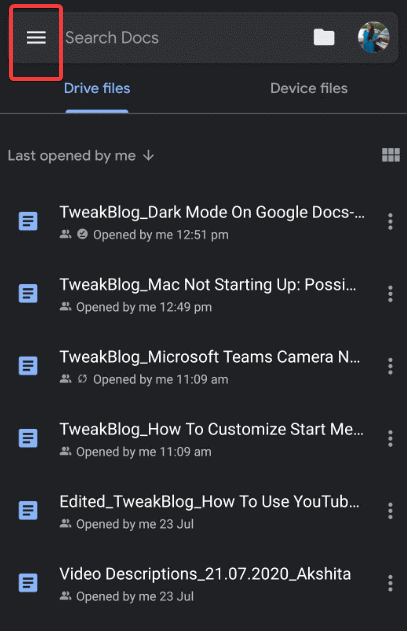
Task: Click the doc icon beside Dark Mode file
Action: pyautogui.click(x=28, y=221)
